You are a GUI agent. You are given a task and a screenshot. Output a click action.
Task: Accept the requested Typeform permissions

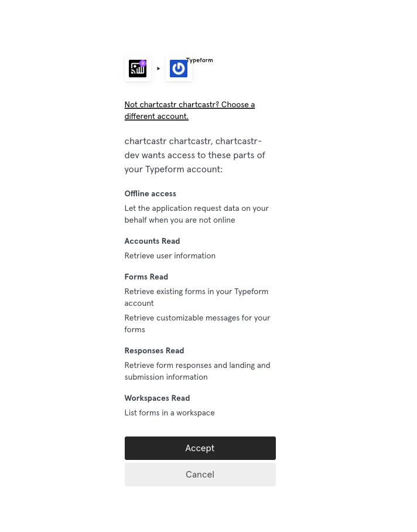point(200,448)
